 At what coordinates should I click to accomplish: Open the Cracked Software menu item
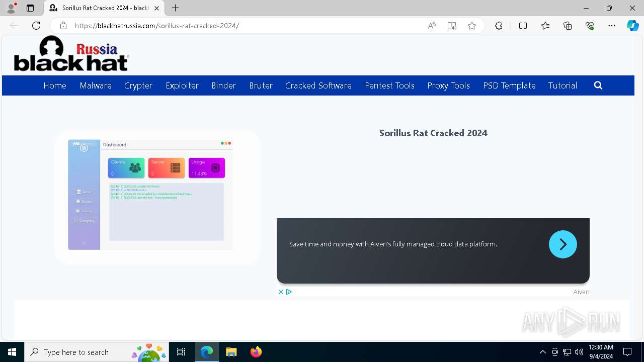click(x=318, y=85)
